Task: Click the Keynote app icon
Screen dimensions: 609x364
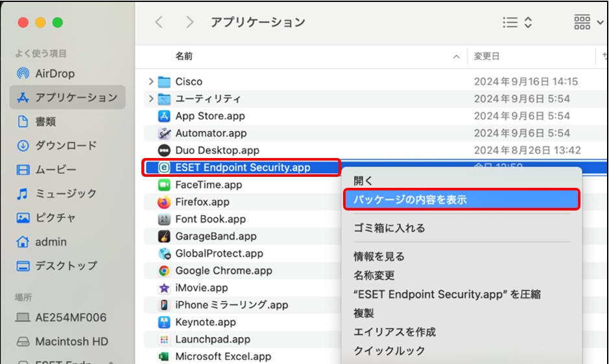Action: pos(164,322)
